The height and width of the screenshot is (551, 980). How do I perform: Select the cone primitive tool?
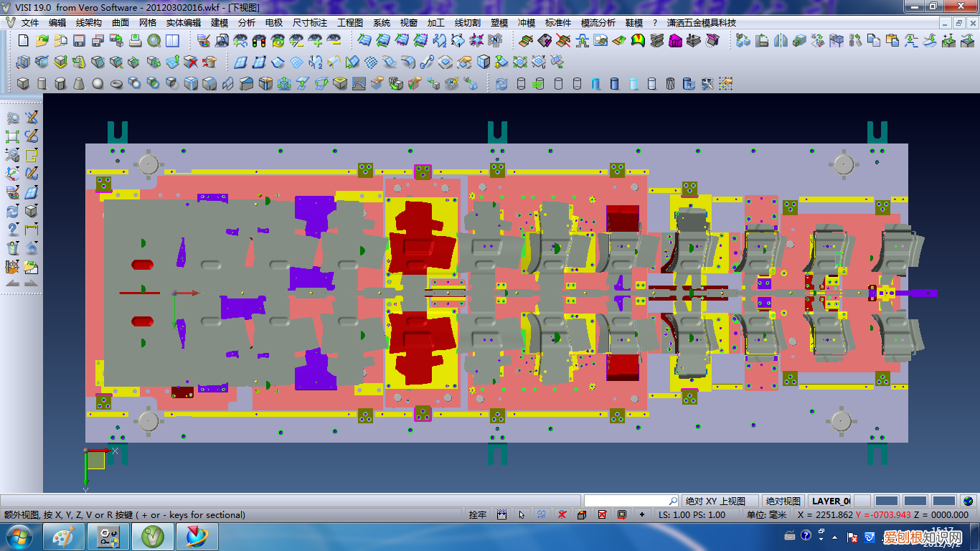click(79, 84)
